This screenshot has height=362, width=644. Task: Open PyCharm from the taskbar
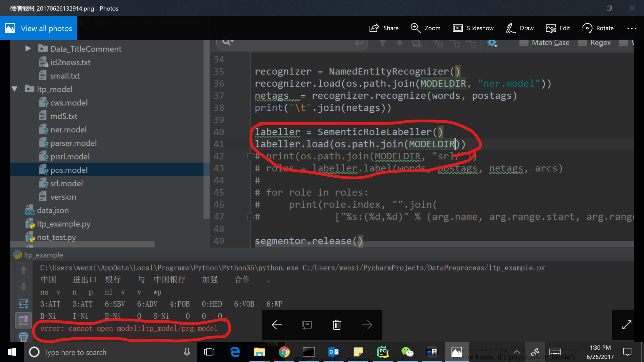pyautogui.click(x=383, y=352)
